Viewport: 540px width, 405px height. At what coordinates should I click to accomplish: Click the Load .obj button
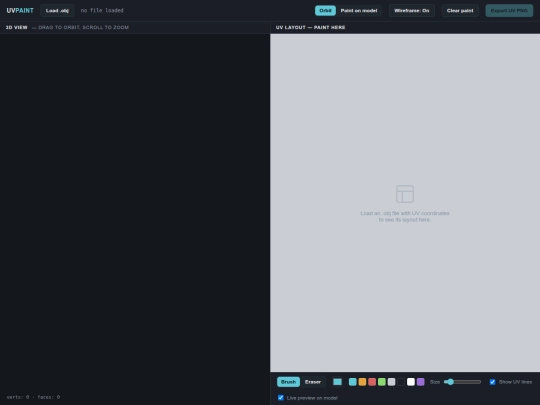pyautogui.click(x=57, y=11)
